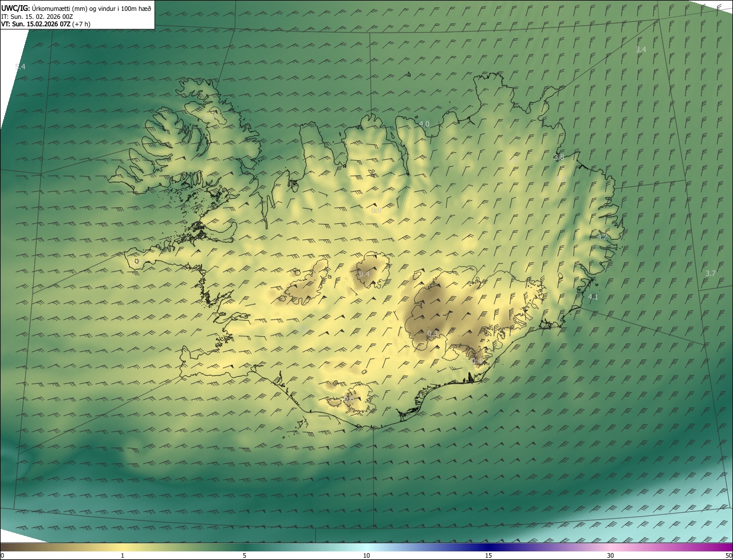Select the 'IT: Sun. 15. 02. 2026 00Z' line
The width and height of the screenshot is (733, 560).
click(x=37, y=17)
